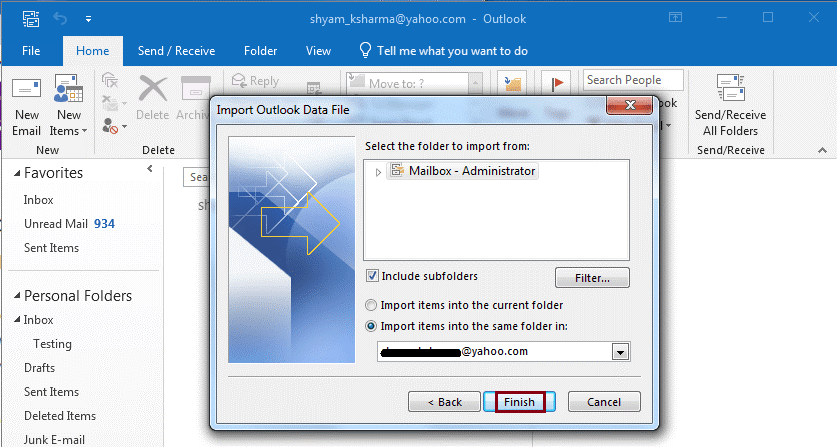Screen dimensions: 837x447
Task: Expand the Mailbox - Administrator tree node
Action: [x=378, y=172]
